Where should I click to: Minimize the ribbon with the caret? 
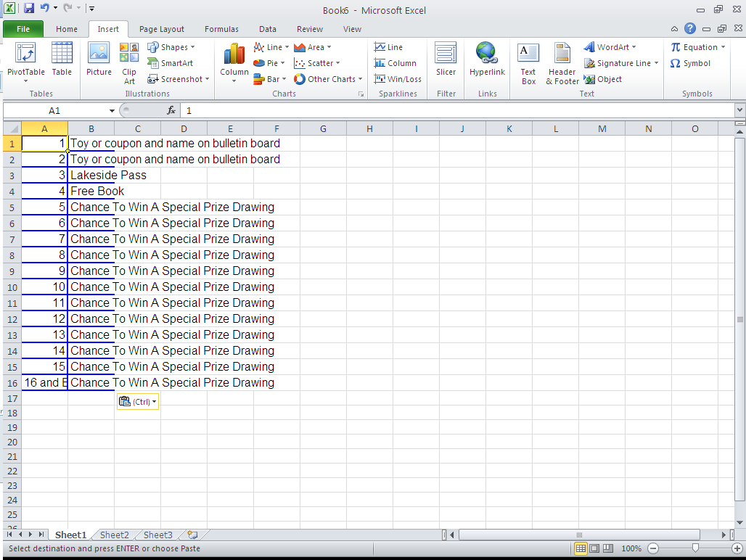point(674,29)
